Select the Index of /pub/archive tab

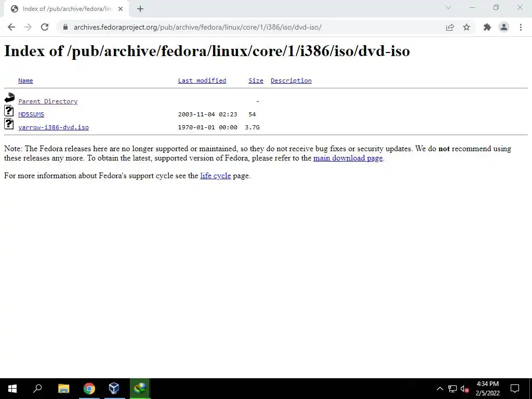click(x=66, y=9)
